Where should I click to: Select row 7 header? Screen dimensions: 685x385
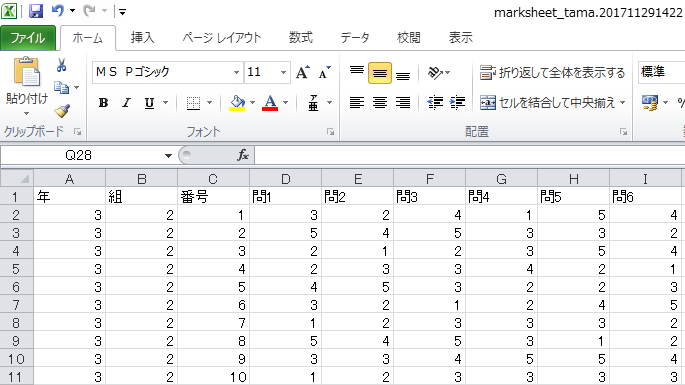point(17,305)
